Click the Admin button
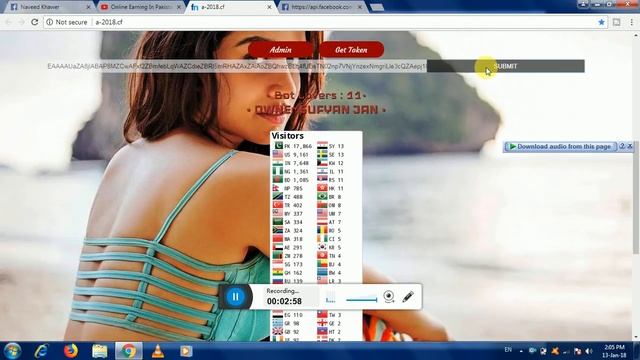Screen dimensions: 640x360 click(x=280, y=50)
